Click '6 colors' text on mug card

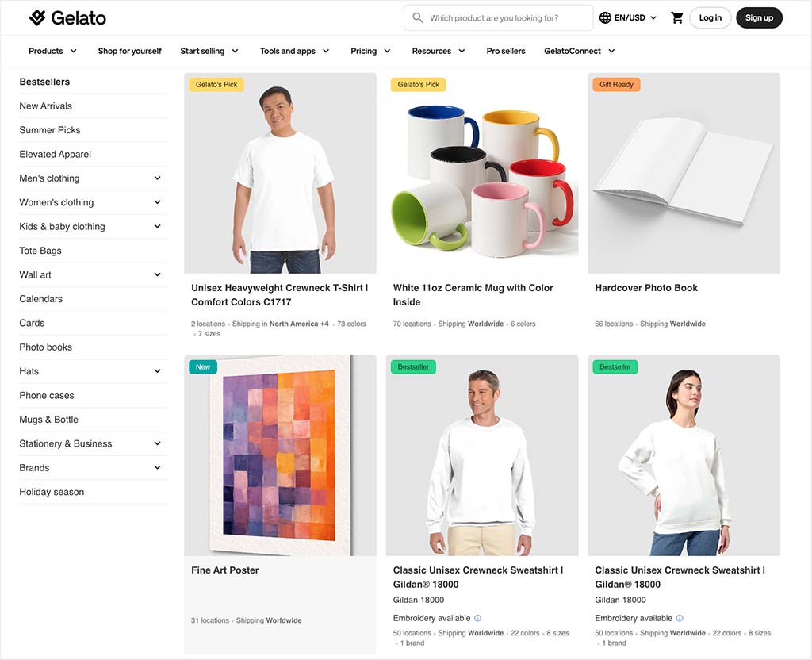pyautogui.click(x=523, y=324)
